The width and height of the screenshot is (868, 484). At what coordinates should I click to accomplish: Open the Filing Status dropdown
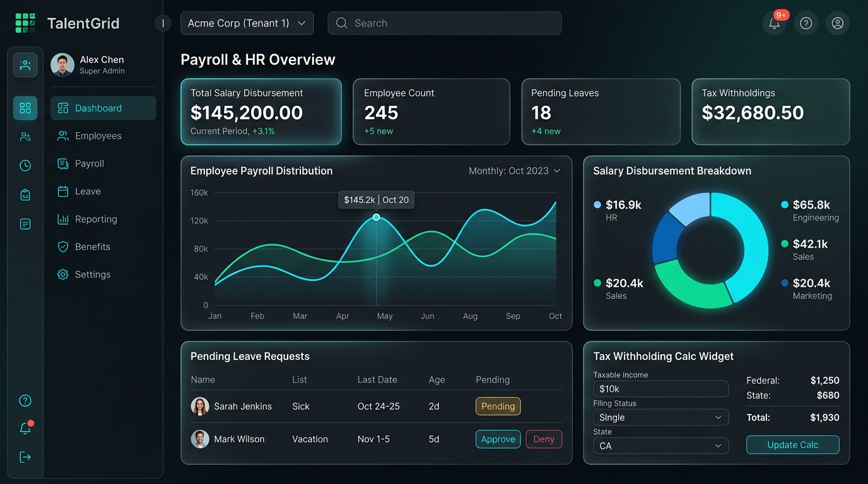(x=661, y=417)
